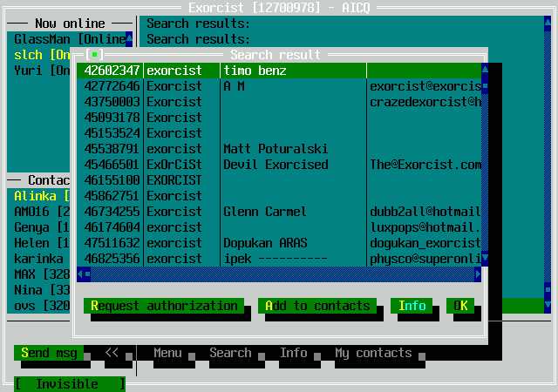The image size is (558, 392).
Task: Select Yuri in the Now online list
Action: [38, 71]
